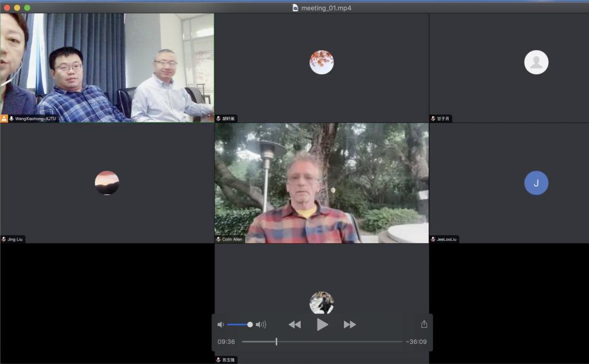Click the green full-screen window button
This screenshot has width=589, height=364.
click(x=27, y=7)
